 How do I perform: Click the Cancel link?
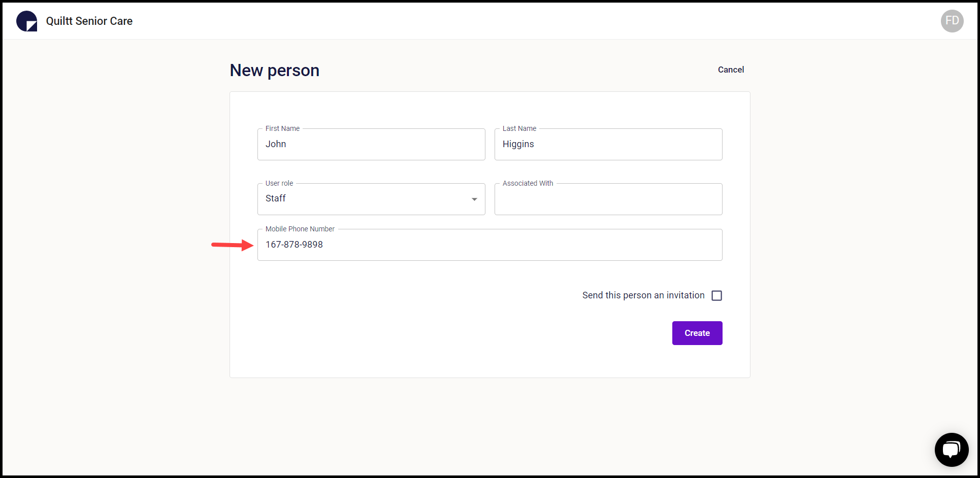click(x=731, y=70)
